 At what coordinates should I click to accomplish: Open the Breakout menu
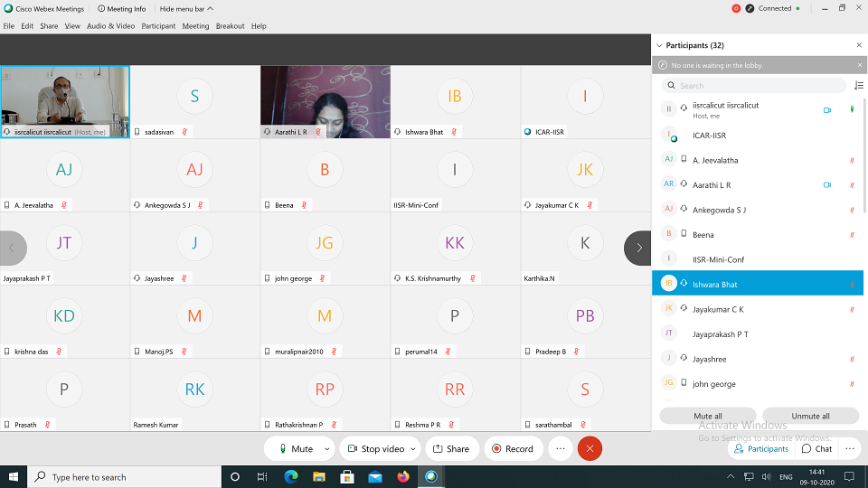[x=230, y=26]
